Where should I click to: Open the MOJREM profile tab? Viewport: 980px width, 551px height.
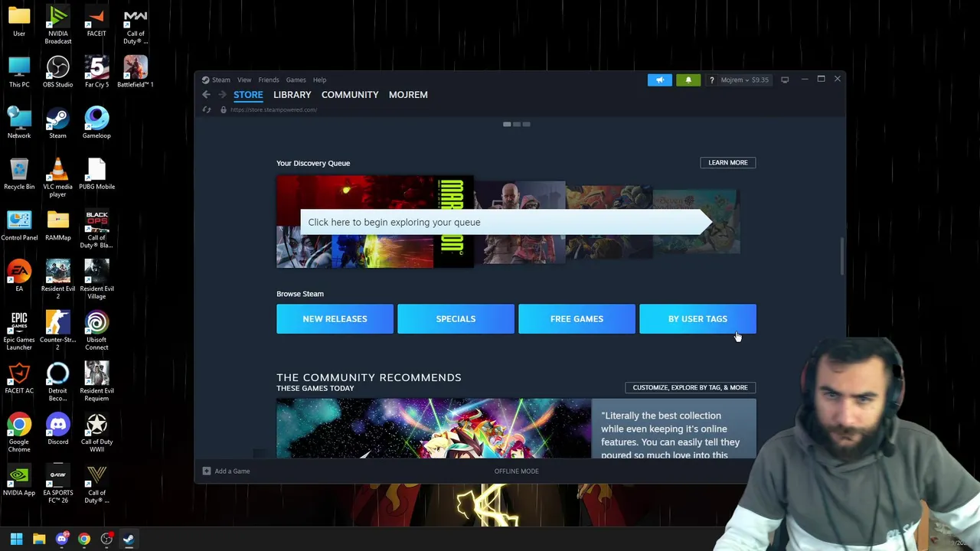408,95
